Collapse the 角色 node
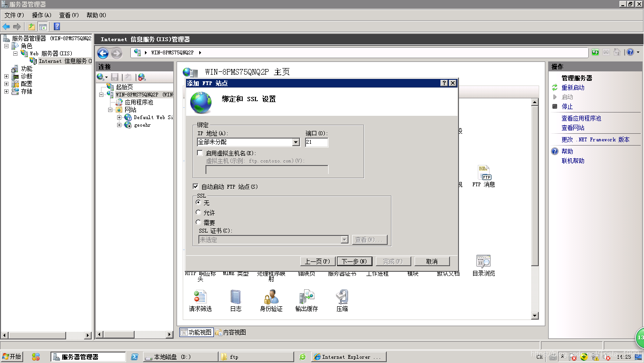The width and height of the screenshot is (644, 363). pos(7,46)
